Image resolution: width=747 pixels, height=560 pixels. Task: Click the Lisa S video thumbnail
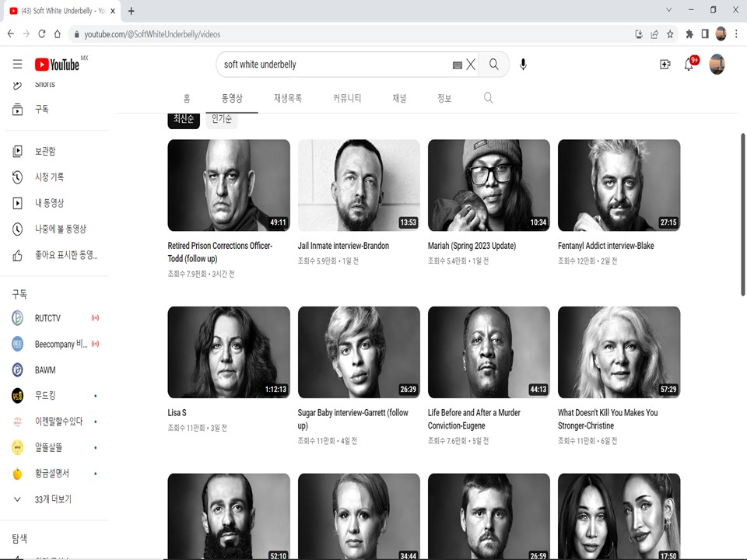tap(229, 352)
